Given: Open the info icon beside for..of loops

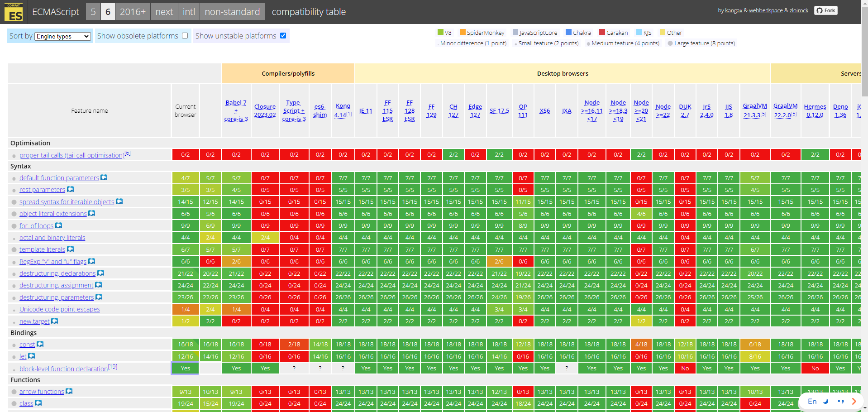Looking at the screenshot, I should [x=59, y=225].
